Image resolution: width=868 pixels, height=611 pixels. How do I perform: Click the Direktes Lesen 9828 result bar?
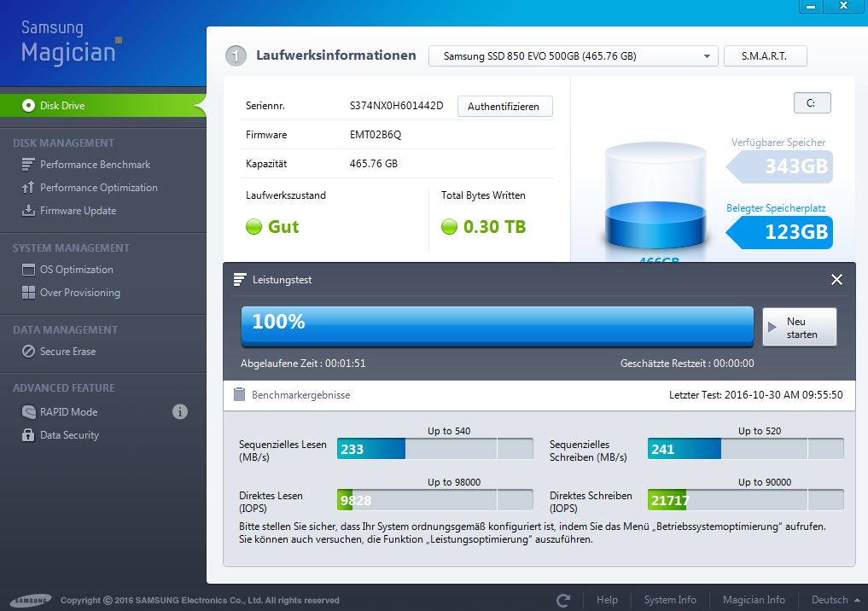(435, 500)
